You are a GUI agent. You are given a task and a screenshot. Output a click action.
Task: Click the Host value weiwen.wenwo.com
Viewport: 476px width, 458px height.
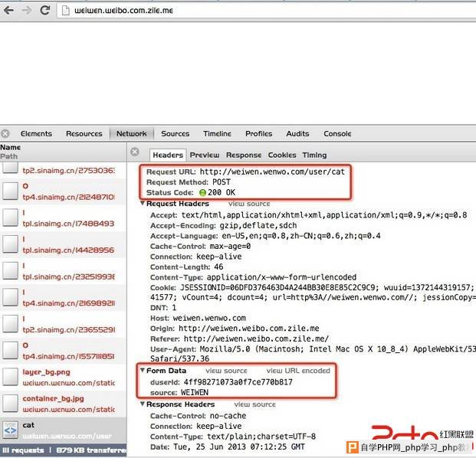click(209, 318)
